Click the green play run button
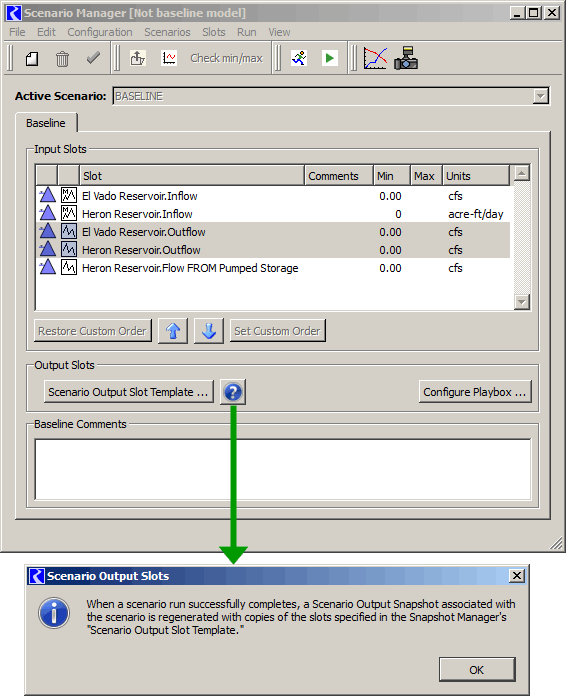The width and height of the screenshot is (566, 696). (329, 58)
